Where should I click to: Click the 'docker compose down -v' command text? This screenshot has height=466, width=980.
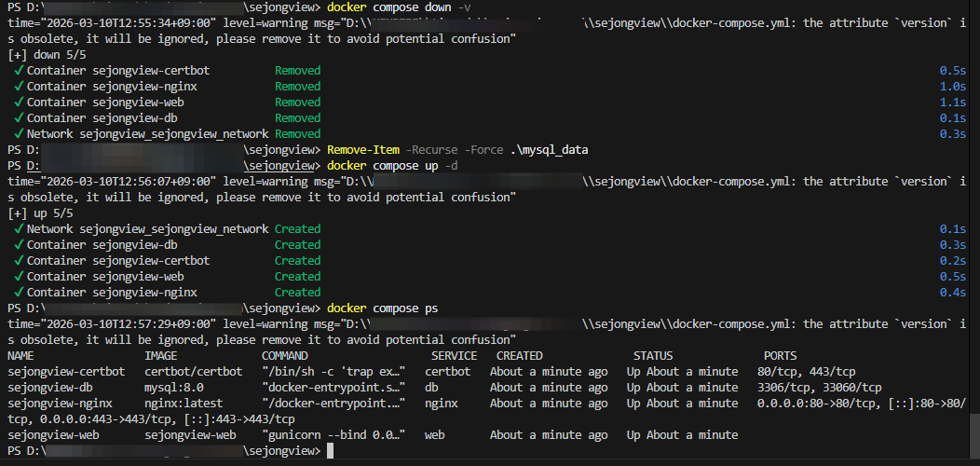399,7
